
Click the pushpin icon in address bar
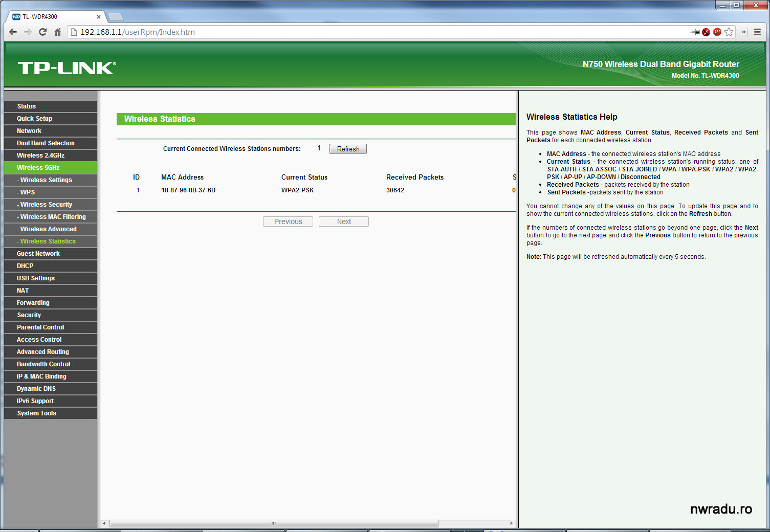coord(695,32)
